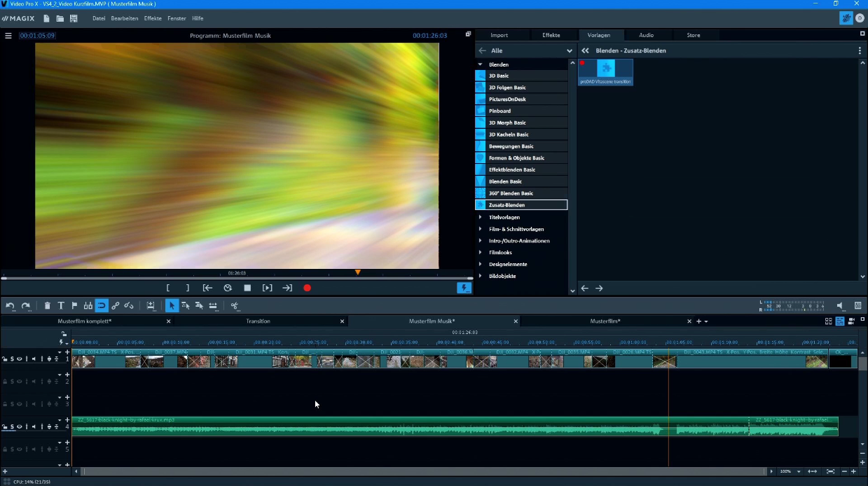Click the Title text tool icon
The image size is (868, 486).
[60, 305]
